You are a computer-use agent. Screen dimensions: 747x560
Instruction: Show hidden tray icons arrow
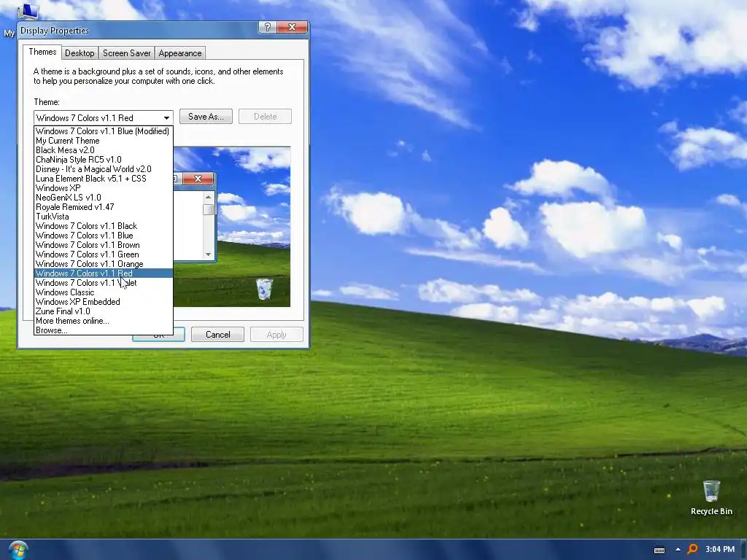click(x=678, y=550)
